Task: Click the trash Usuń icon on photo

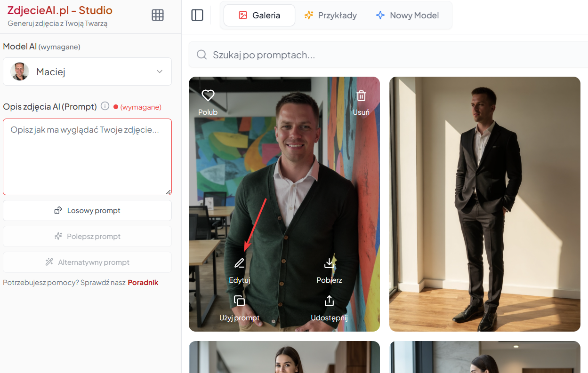Action: pyautogui.click(x=361, y=96)
